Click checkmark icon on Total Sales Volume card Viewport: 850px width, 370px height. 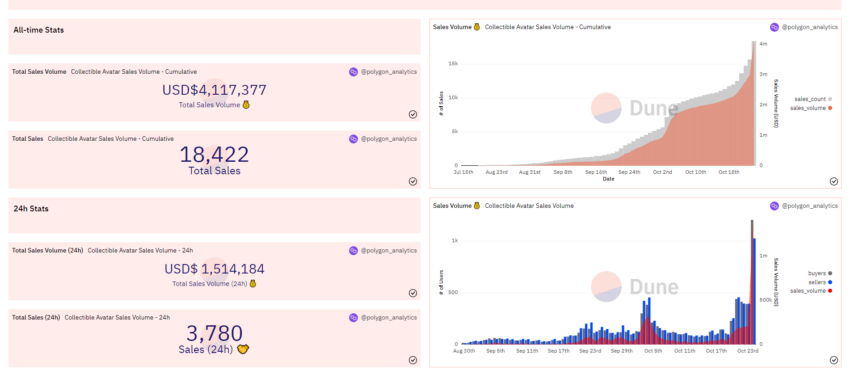click(413, 114)
